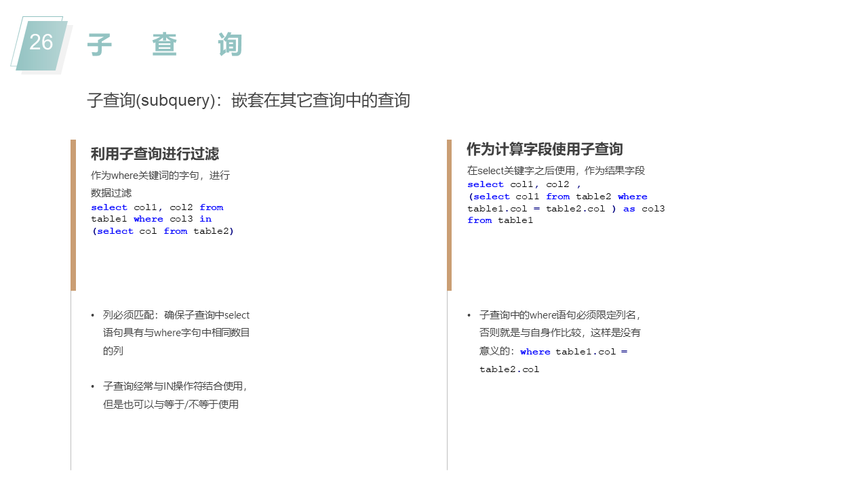Click the subtitle line 子查询(subquery)：嵌套在其它查询中的查询
Image resolution: width=868 pixels, height=488 pixels.
(x=248, y=100)
